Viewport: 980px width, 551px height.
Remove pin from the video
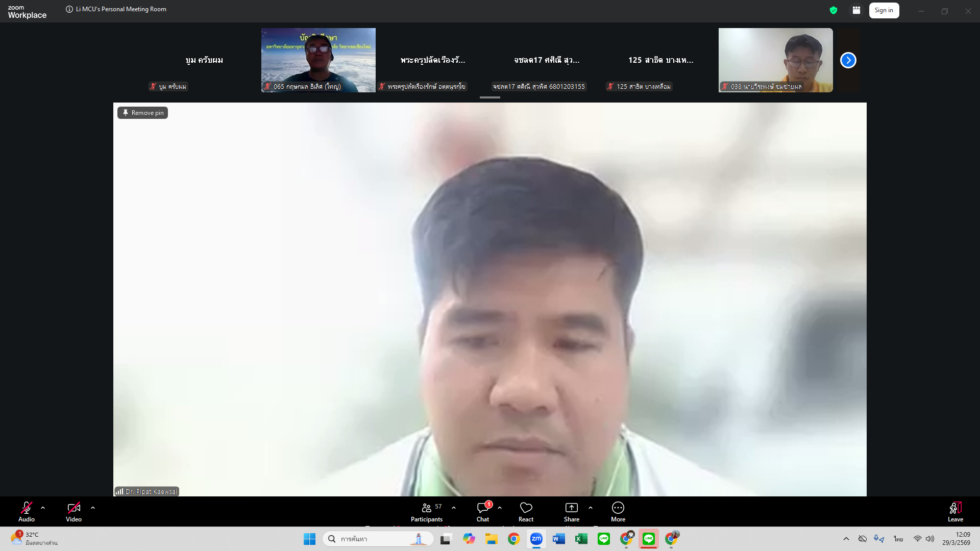(x=143, y=113)
